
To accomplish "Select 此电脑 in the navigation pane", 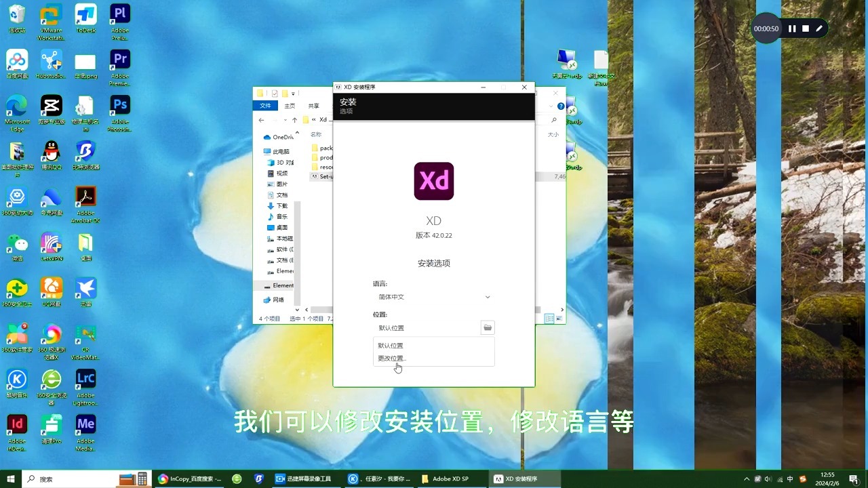I will pyautogui.click(x=277, y=152).
